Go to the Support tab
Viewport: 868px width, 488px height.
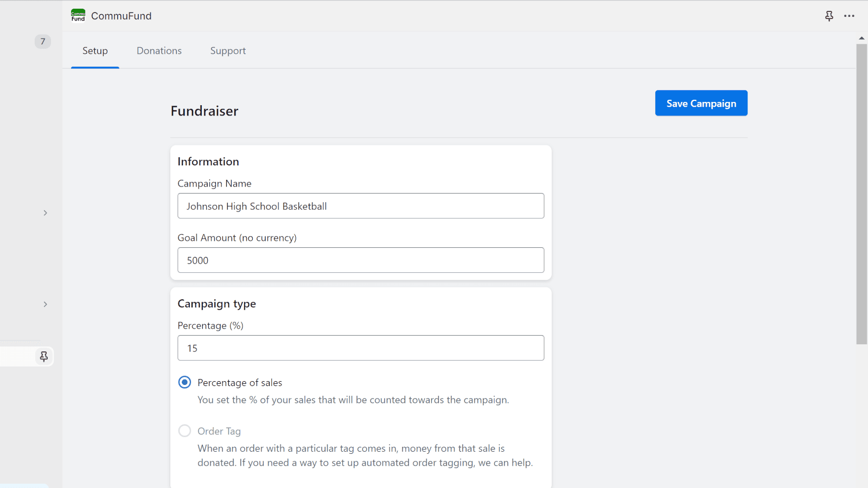click(228, 51)
